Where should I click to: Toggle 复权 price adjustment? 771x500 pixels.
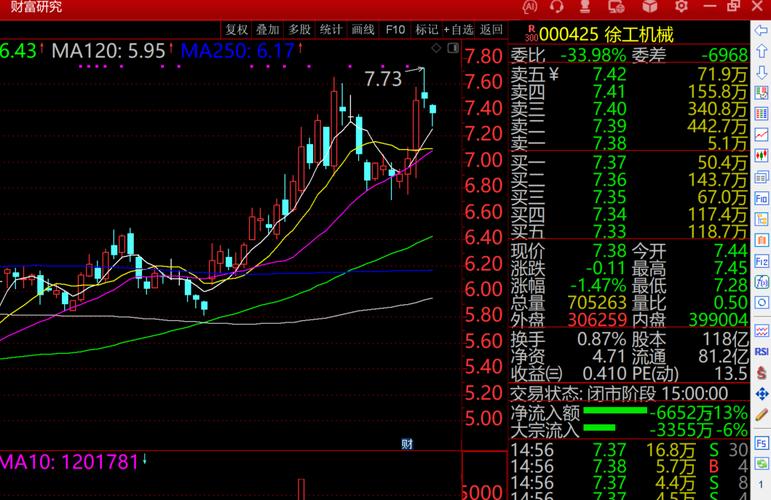237,30
